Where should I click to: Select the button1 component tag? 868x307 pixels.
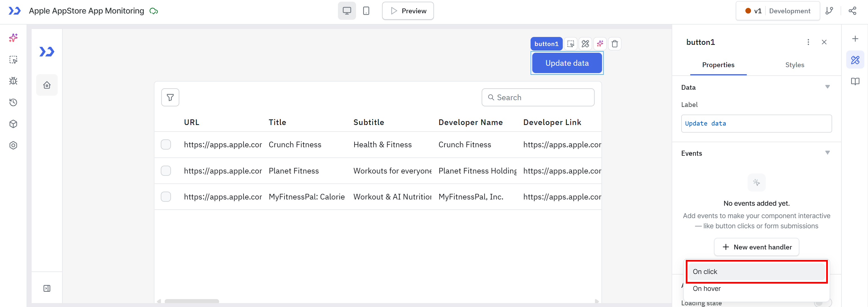(546, 44)
